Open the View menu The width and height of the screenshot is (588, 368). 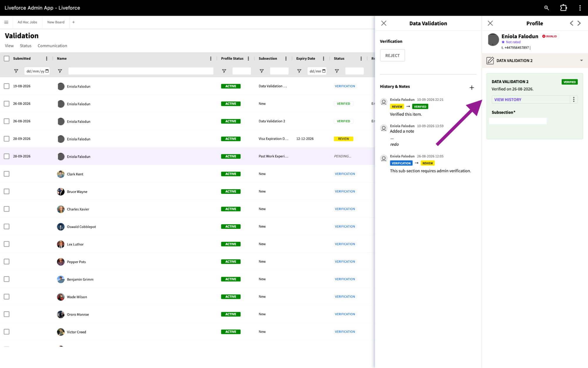(9, 46)
